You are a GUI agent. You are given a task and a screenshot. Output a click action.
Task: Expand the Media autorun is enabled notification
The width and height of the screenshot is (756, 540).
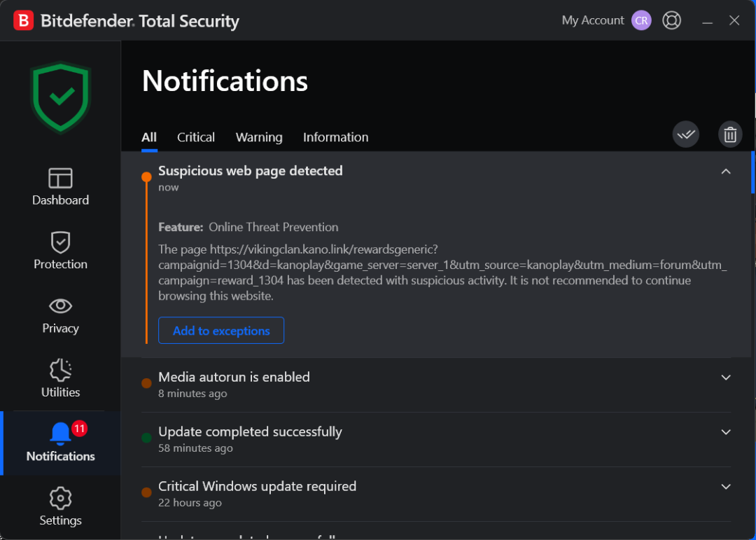coord(726,378)
